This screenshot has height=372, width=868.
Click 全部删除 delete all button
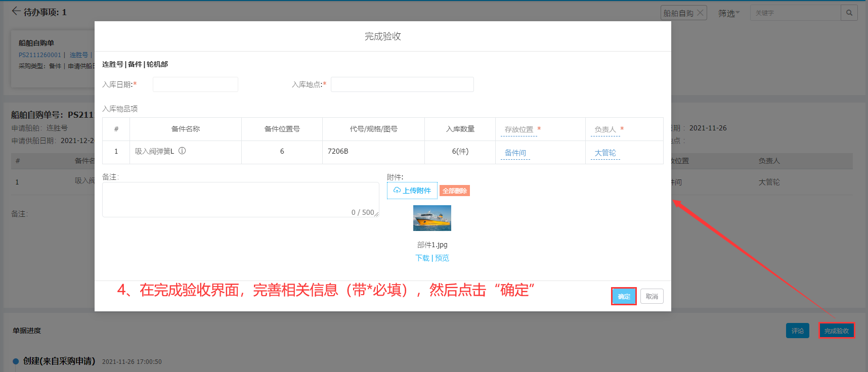(x=455, y=191)
